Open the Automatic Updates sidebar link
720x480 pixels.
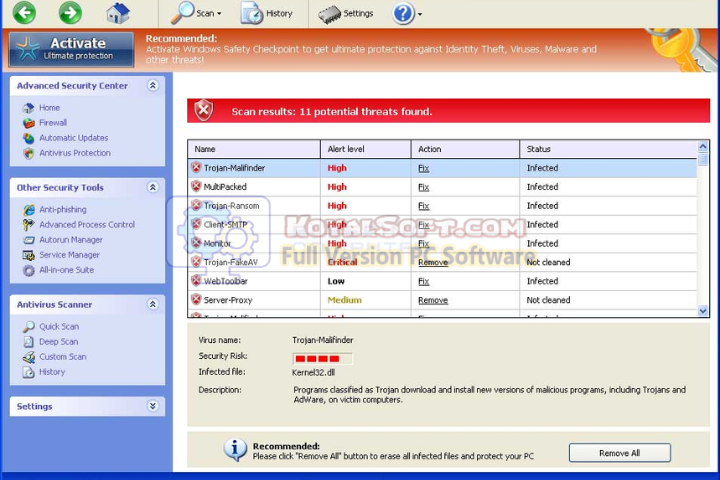[73, 138]
